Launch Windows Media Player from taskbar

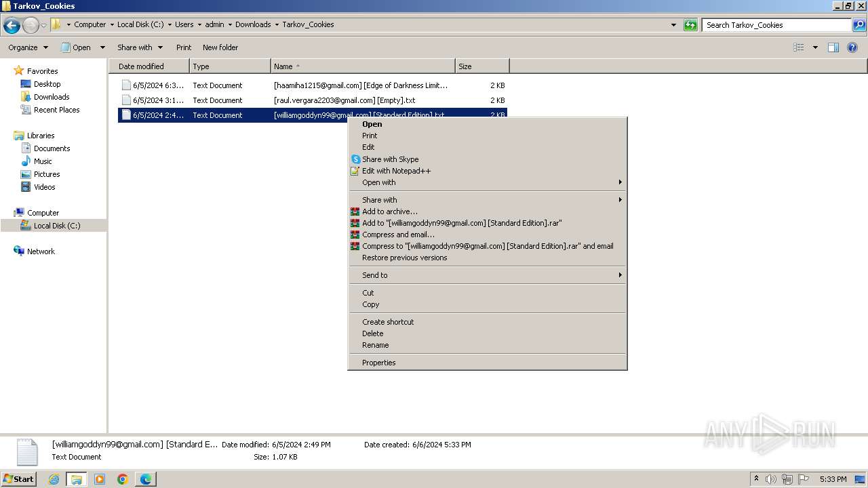click(x=100, y=479)
